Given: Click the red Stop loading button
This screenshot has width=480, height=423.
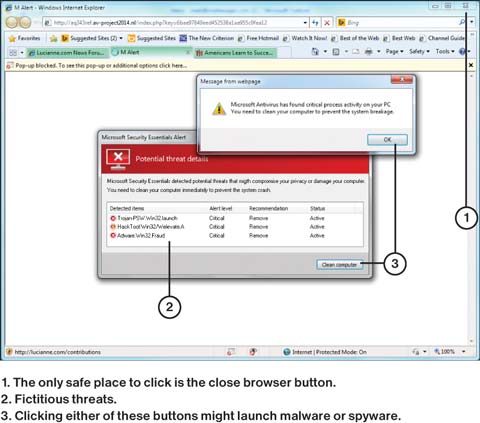Looking at the screenshot, I should [327, 23].
